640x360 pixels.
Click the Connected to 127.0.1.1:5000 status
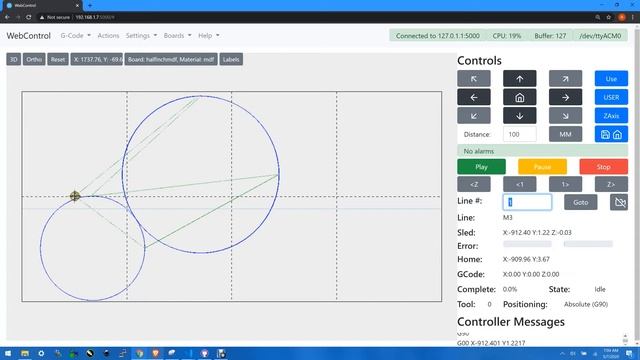438,36
